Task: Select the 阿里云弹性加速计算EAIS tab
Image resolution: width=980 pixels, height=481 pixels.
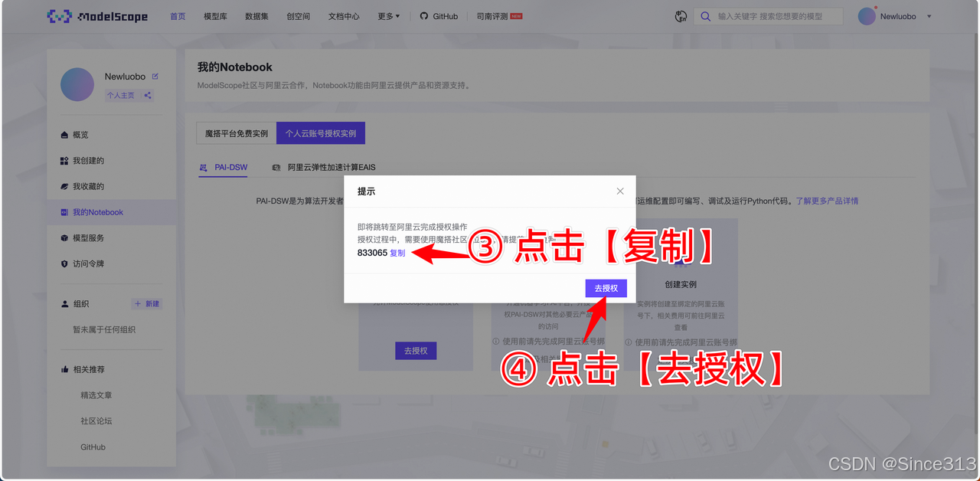Action: (325, 167)
